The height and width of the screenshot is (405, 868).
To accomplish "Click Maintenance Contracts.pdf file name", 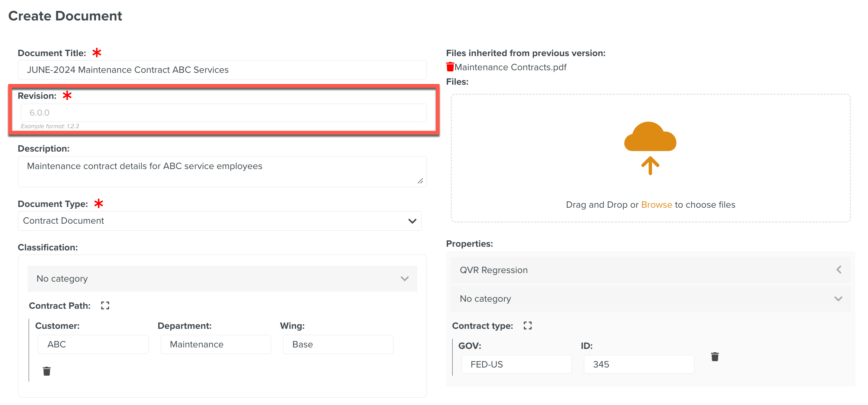I will click(x=510, y=67).
